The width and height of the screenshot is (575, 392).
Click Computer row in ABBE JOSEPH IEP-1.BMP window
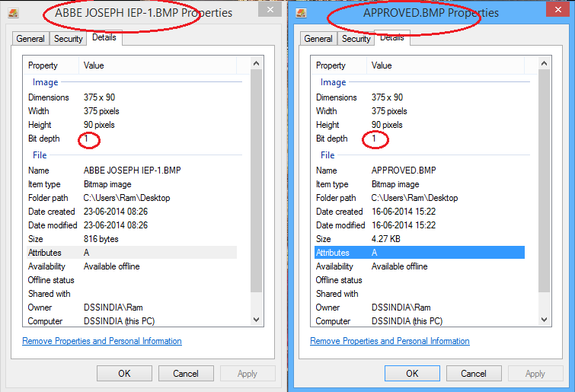click(132, 321)
